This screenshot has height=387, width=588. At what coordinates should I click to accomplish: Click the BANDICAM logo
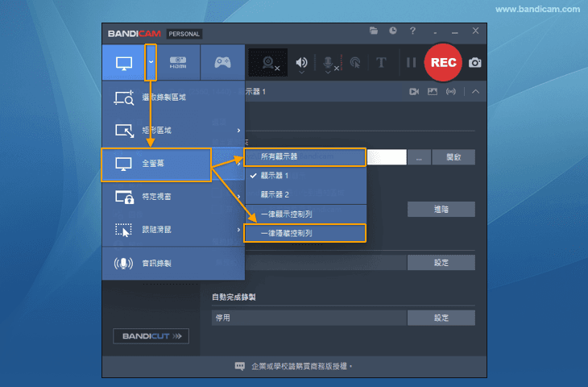pos(135,34)
